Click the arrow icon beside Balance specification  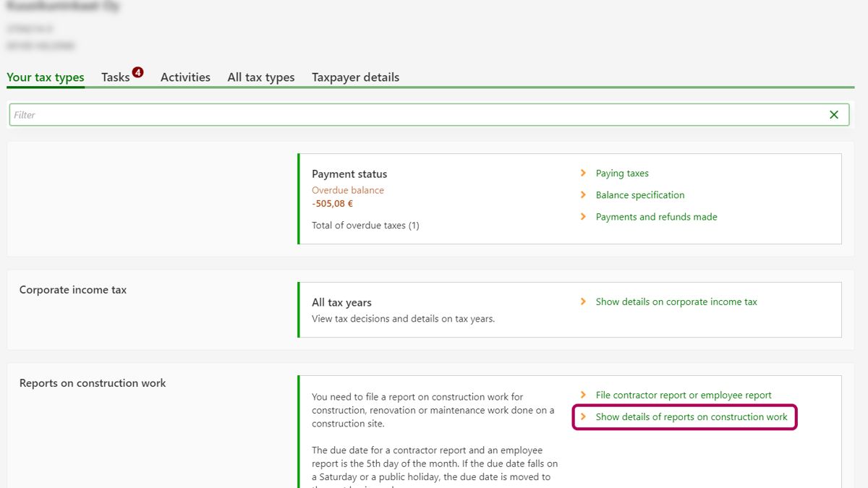click(x=583, y=195)
